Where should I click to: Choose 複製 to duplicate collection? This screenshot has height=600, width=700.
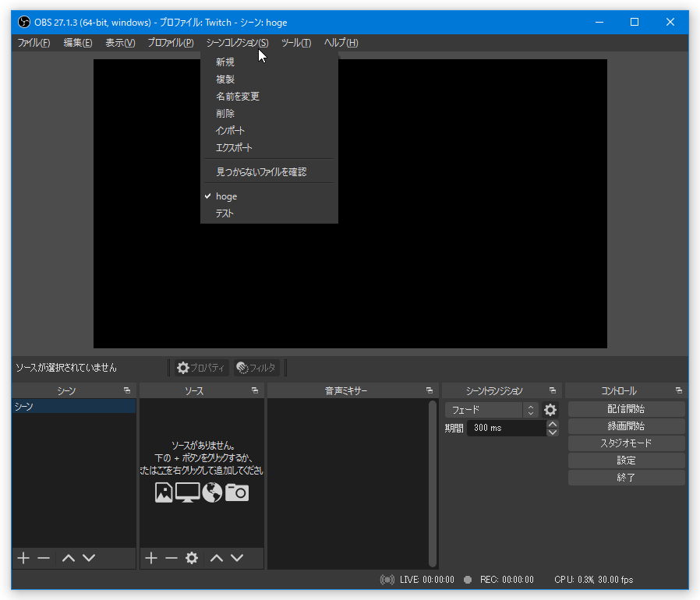click(x=269, y=79)
